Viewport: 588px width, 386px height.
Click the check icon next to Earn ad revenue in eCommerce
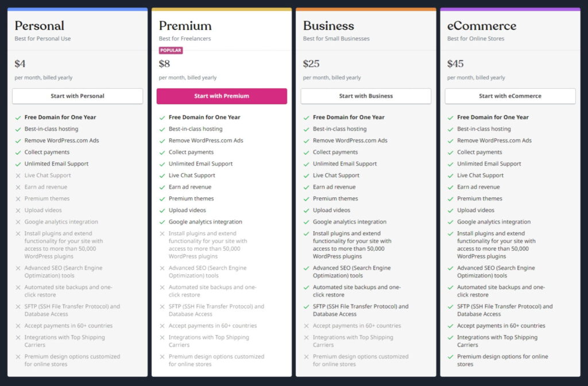(x=450, y=186)
